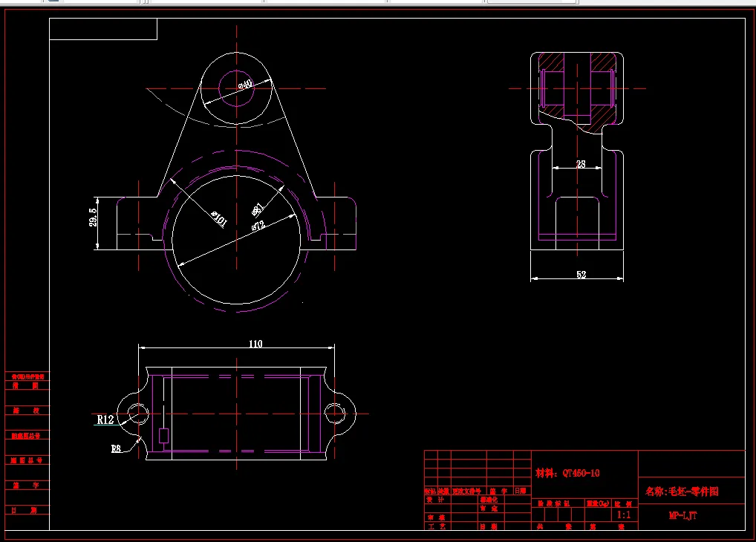
Task: Click the 材料: QT450-10 material text
Action: coord(567,473)
